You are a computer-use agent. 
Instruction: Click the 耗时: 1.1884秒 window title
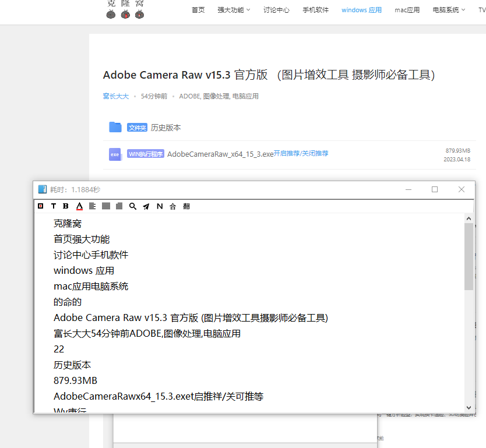[x=75, y=189]
